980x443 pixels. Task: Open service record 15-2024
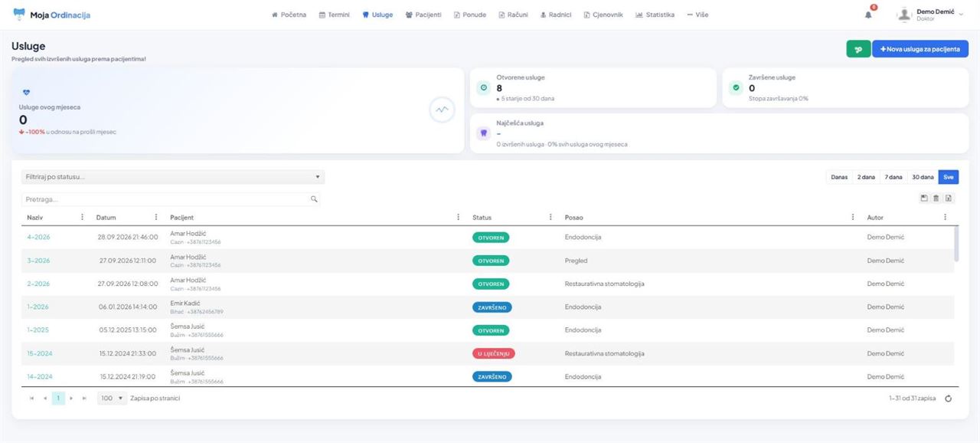coord(40,353)
